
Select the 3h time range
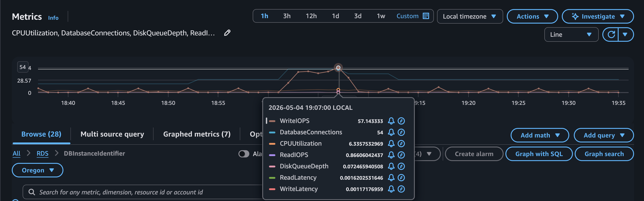286,16
